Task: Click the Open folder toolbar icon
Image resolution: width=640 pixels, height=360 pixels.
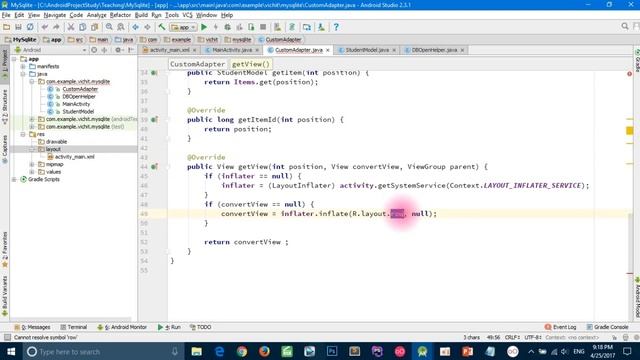Action: click(6, 27)
